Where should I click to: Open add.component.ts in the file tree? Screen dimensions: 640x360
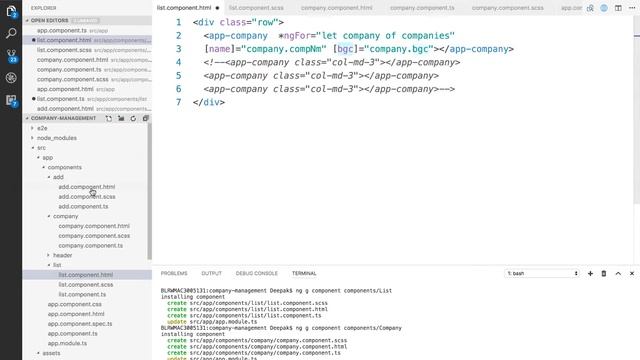tap(83, 207)
